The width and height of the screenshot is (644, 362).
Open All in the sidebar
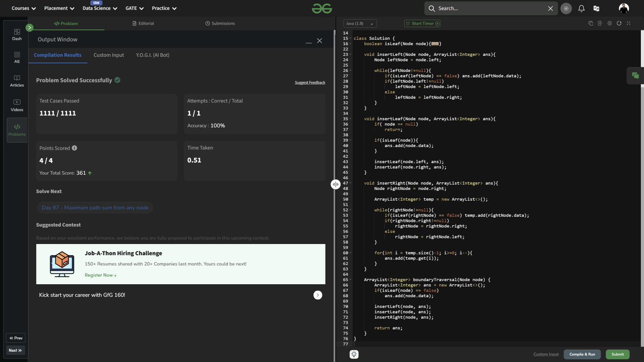17,57
